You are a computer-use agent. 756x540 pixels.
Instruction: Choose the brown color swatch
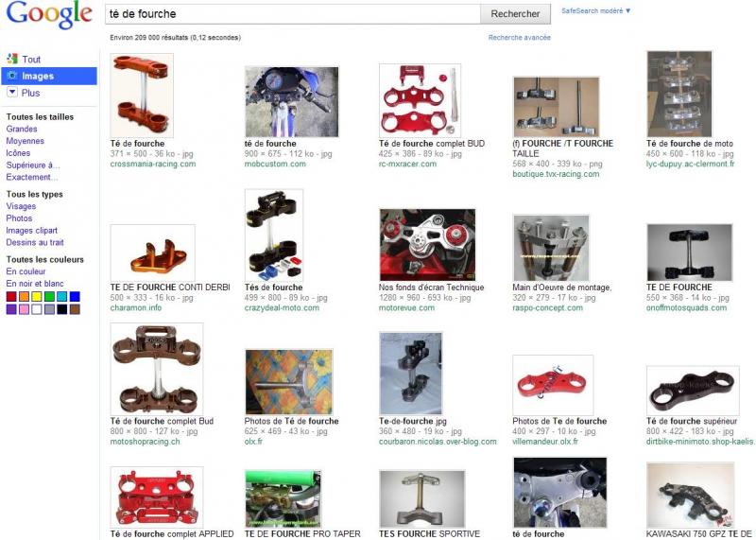[75, 309]
